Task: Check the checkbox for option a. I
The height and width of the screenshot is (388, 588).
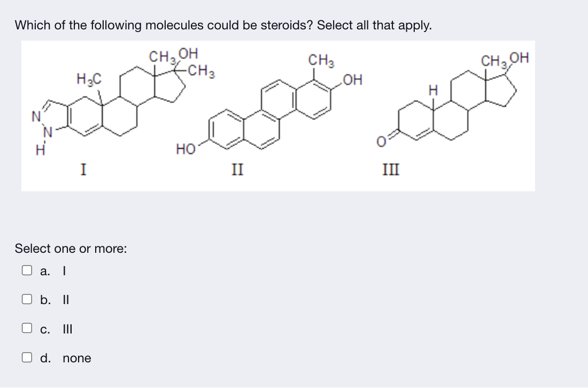Action: pos(26,270)
